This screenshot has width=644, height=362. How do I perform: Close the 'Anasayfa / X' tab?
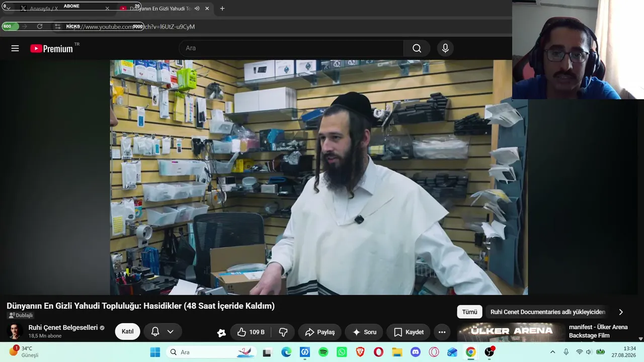(107, 9)
